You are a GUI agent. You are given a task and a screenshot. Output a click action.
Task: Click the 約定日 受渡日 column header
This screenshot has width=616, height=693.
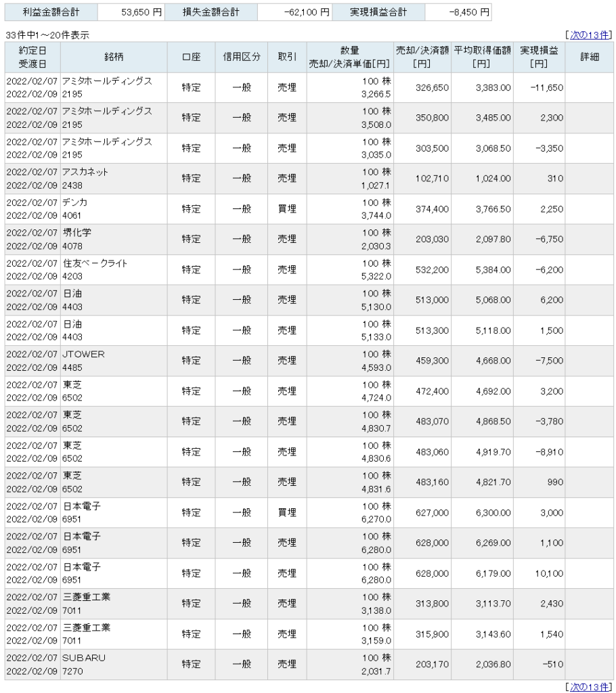(x=32, y=57)
